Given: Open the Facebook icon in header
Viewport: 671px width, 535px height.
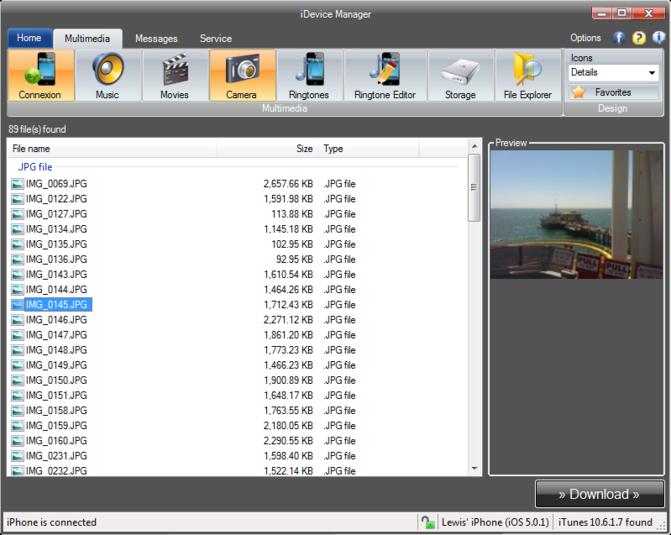Looking at the screenshot, I should (x=618, y=38).
